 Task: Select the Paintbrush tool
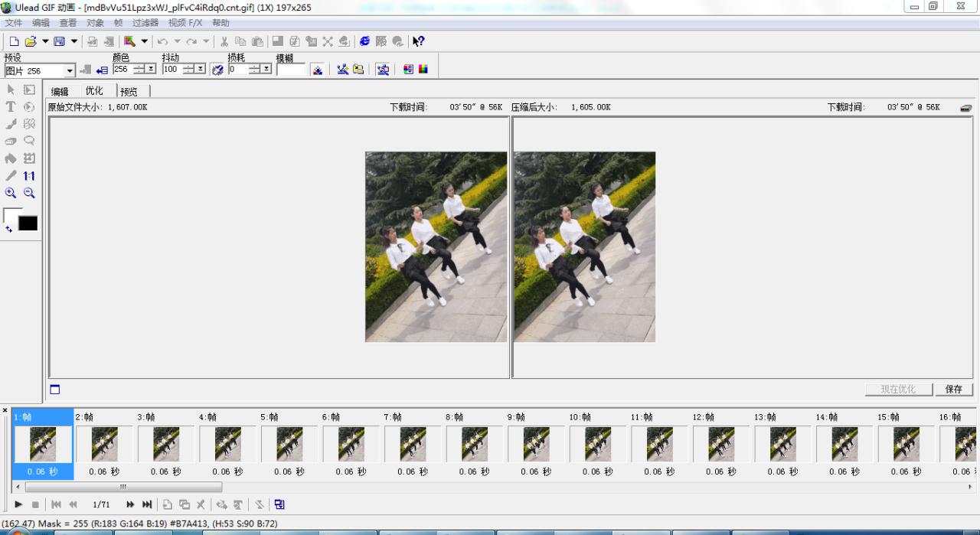tap(10, 123)
